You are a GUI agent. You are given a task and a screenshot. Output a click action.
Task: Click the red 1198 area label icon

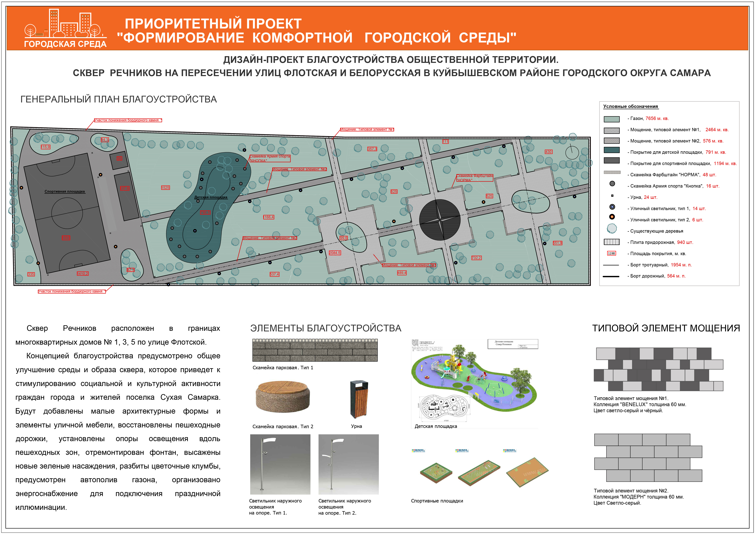pyautogui.click(x=611, y=253)
